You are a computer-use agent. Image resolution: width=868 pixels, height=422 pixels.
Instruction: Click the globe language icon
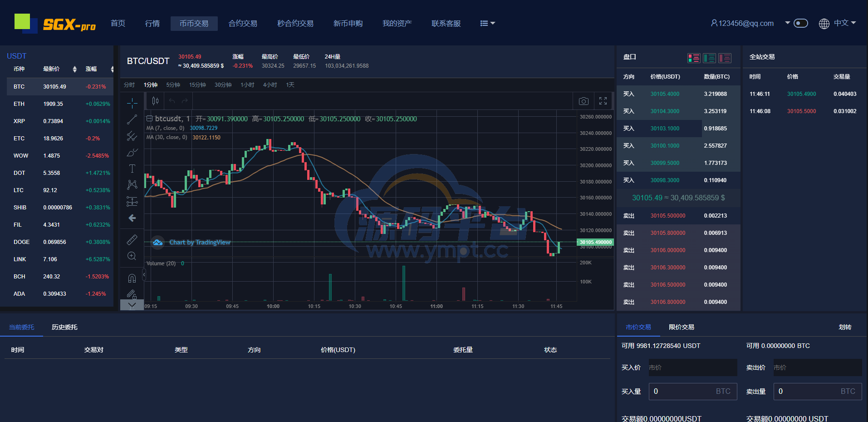824,24
